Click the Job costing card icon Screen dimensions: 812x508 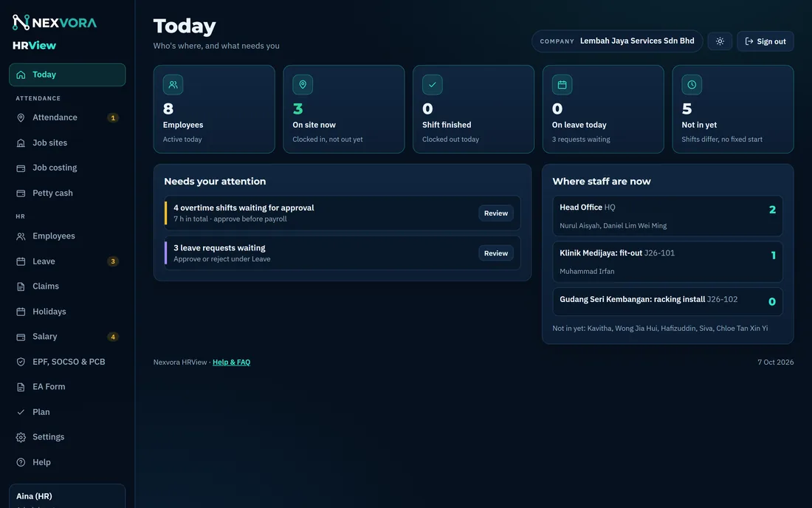click(x=21, y=168)
